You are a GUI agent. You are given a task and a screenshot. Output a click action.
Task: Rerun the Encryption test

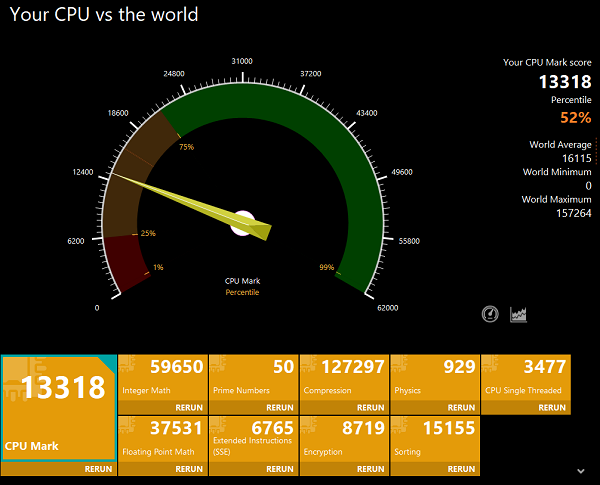(x=370, y=469)
